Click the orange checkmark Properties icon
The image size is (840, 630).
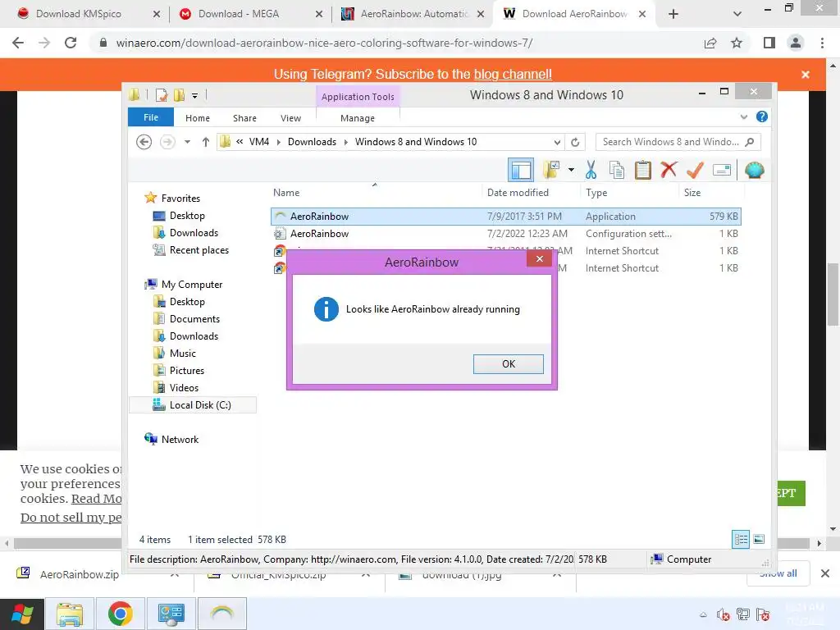[x=695, y=170]
